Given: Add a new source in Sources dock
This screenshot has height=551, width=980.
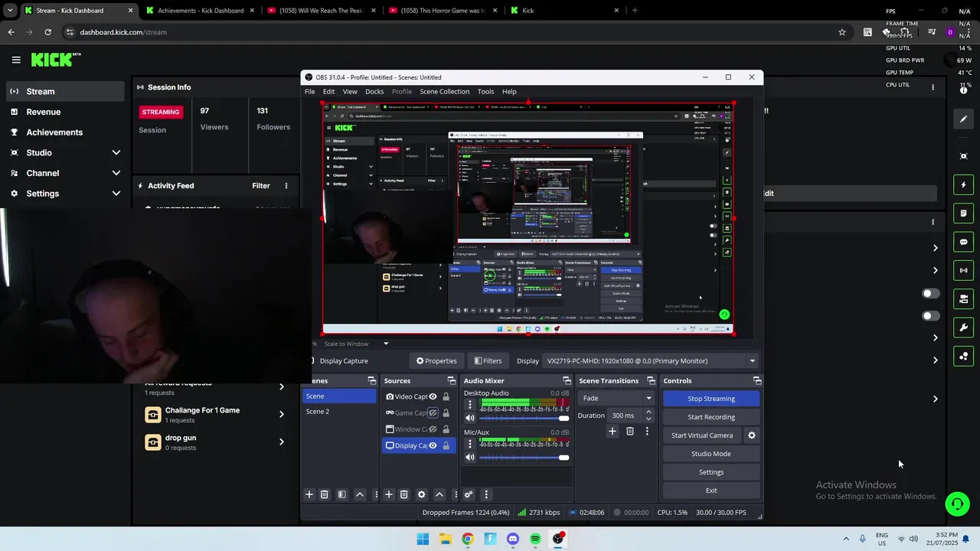Looking at the screenshot, I should 389,494.
